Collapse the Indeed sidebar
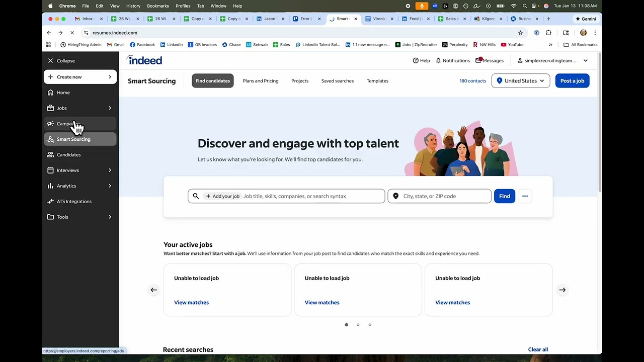The width and height of the screenshot is (644, 362). [x=61, y=61]
